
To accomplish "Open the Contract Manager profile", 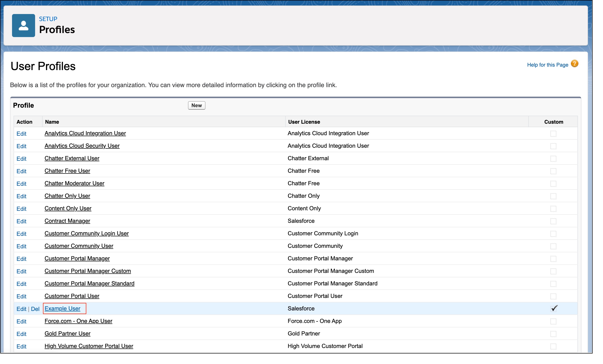I will click(67, 221).
